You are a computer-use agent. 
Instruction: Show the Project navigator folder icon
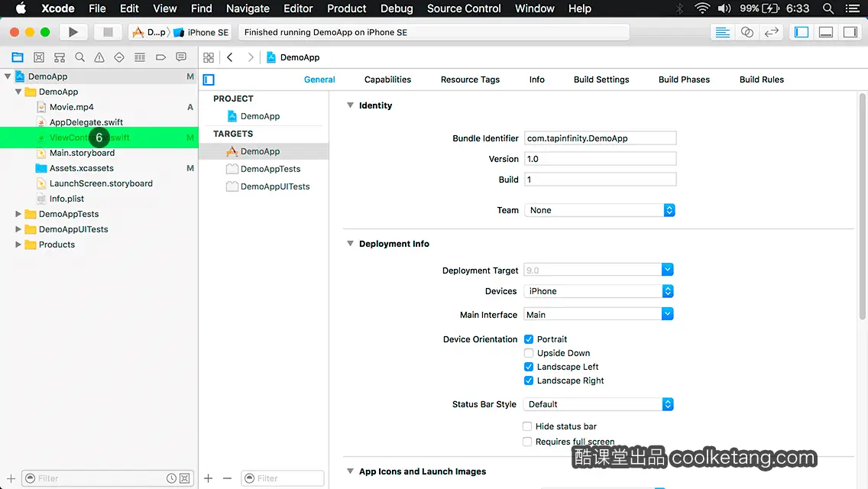pos(18,57)
